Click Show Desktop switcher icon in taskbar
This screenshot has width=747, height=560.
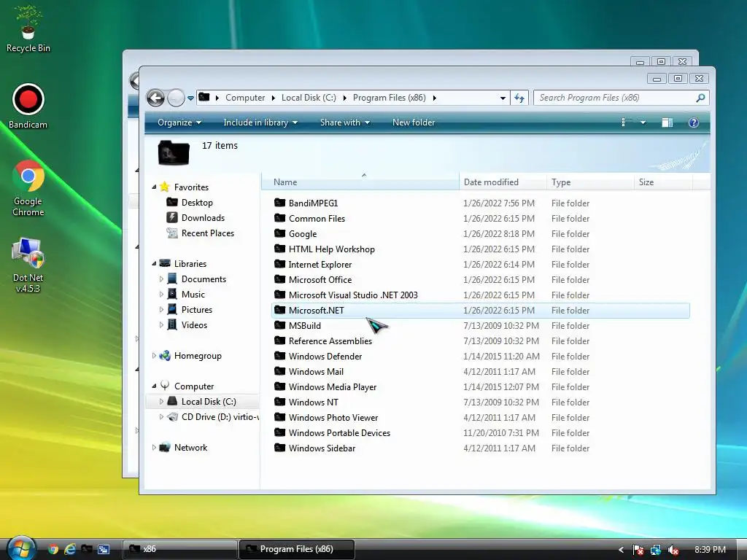(104, 549)
